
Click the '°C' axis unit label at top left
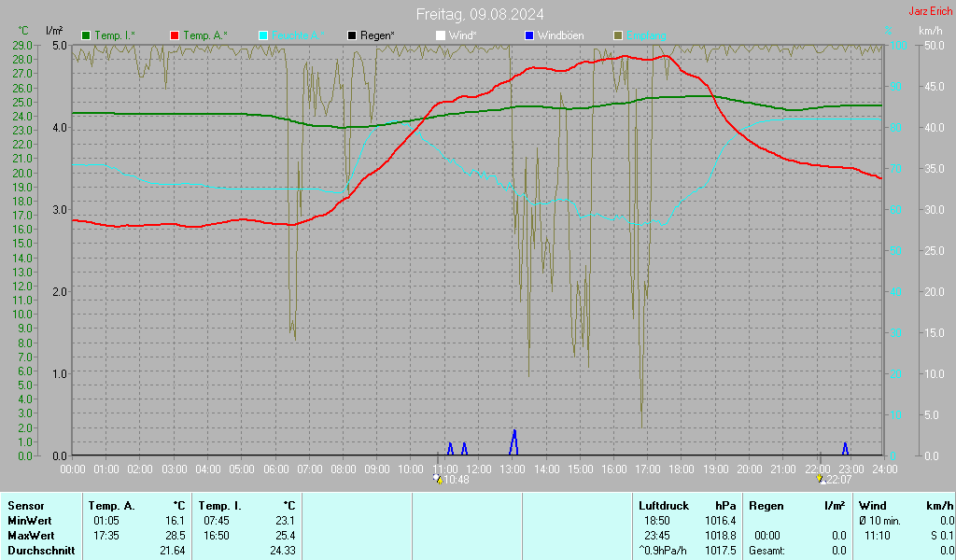pyautogui.click(x=23, y=31)
